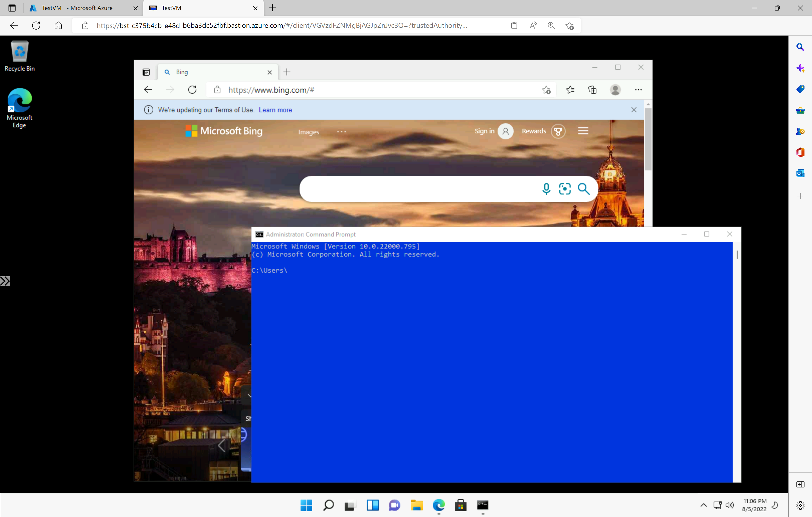Expand the Bing hamburger menu
Viewport: 812px width, 517px height.
point(583,131)
